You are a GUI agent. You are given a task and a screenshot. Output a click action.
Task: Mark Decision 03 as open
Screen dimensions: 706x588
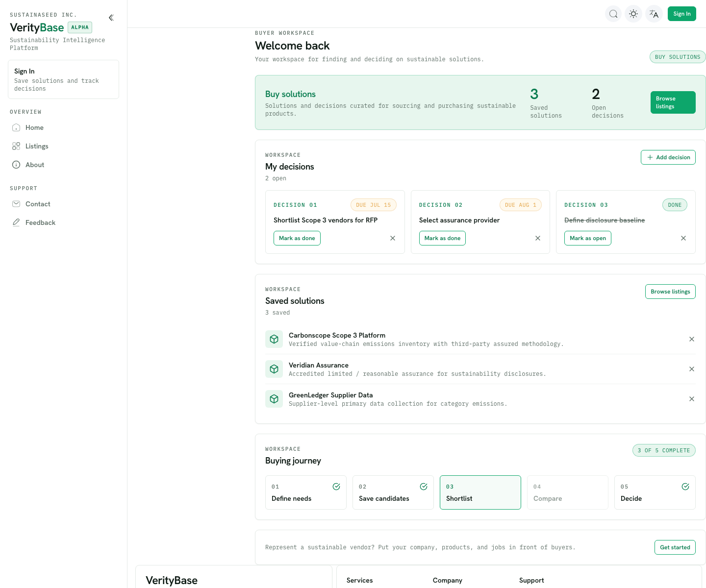(587, 238)
